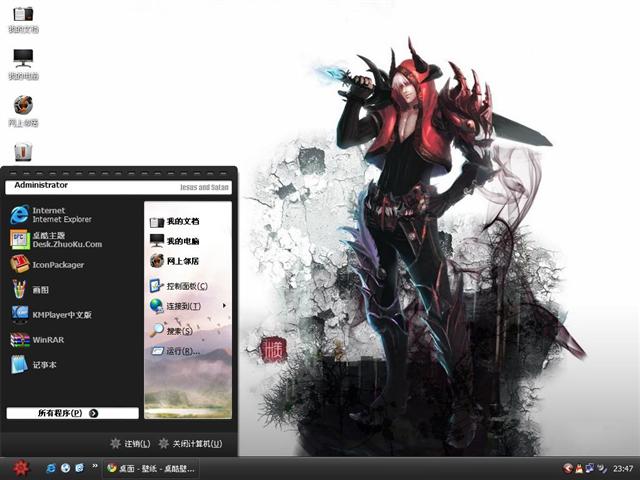Click the red-yellow tray notification icon
Image resolution: width=640 pixels, height=480 pixels.
579,469
